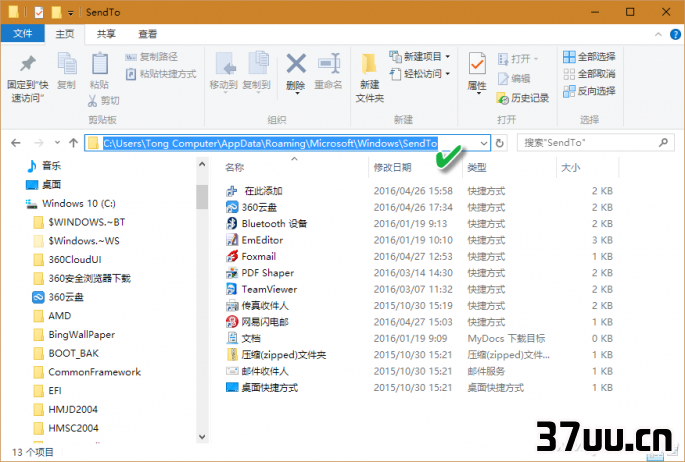Screen dimensions: 685x462
Task: Click the Properties (属性) icon
Action: (x=477, y=66)
